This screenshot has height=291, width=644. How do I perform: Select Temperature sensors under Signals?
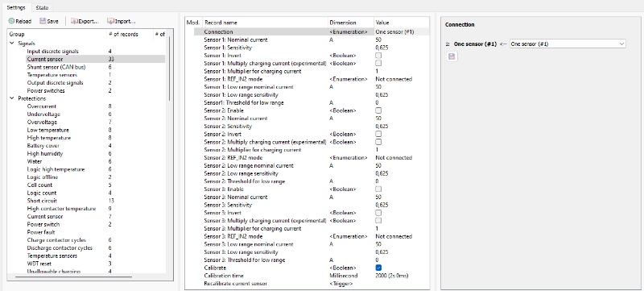click(52, 75)
